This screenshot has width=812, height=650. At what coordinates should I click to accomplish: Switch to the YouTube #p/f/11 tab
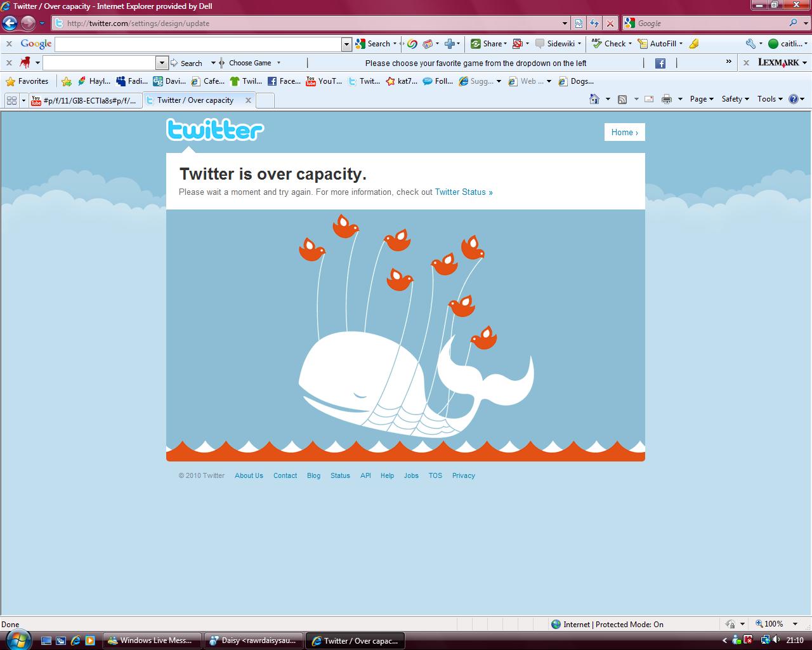pos(85,100)
